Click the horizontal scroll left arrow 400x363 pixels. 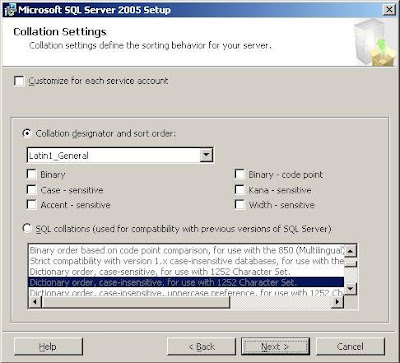coord(35,302)
